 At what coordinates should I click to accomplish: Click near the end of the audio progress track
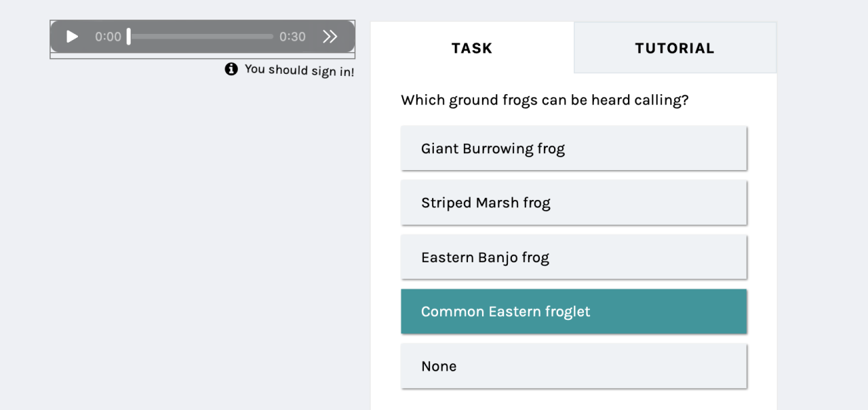[268, 37]
